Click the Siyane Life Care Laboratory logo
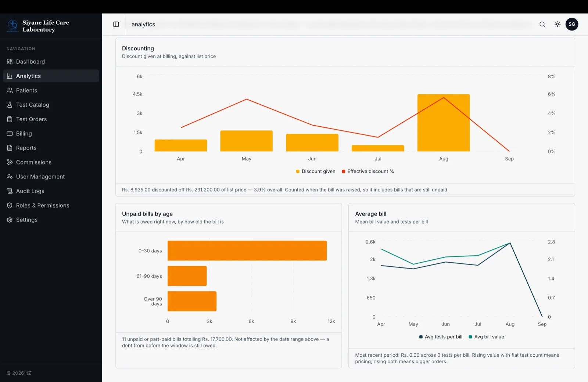The height and width of the screenshot is (382, 588). click(13, 26)
